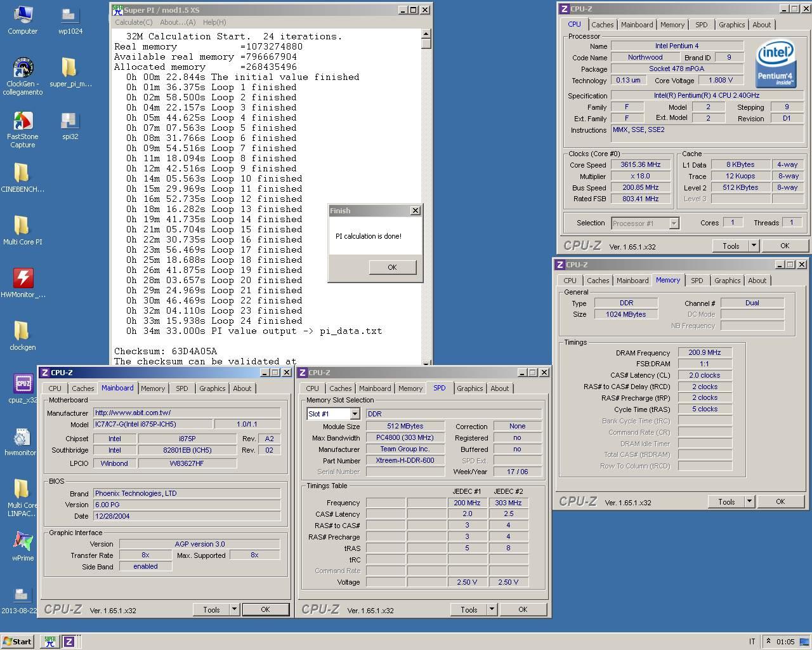Switch to Mainboard tab in CPU window

pos(637,25)
